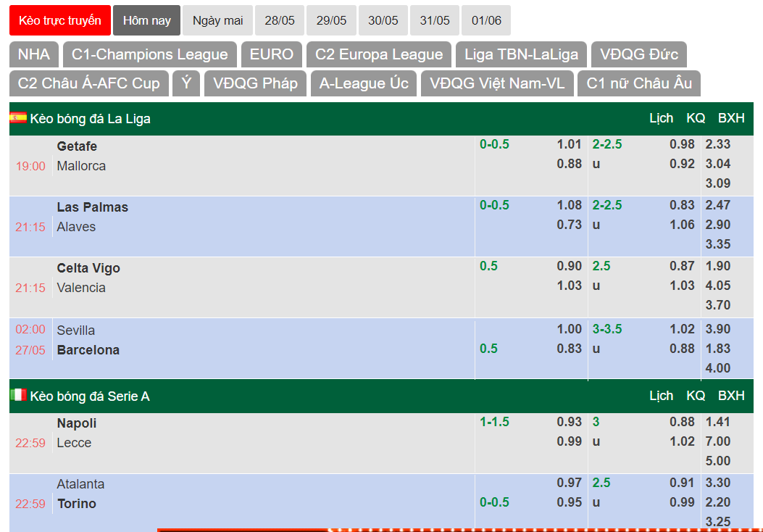Image resolution: width=763 pixels, height=532 pixels.
Task: Click the 27/05 match date
Action: click(30, 351)
